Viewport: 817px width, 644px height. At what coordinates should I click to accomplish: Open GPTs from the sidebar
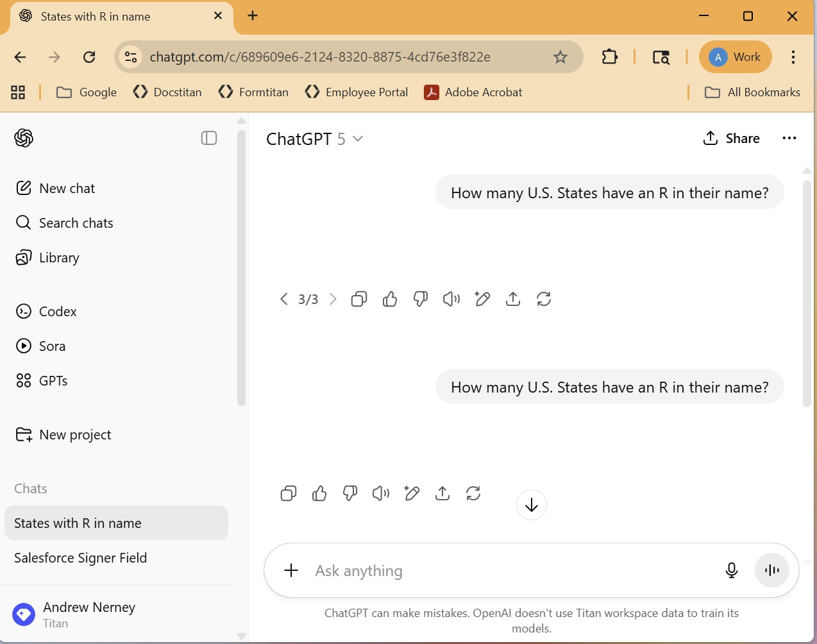coord(42,380)
